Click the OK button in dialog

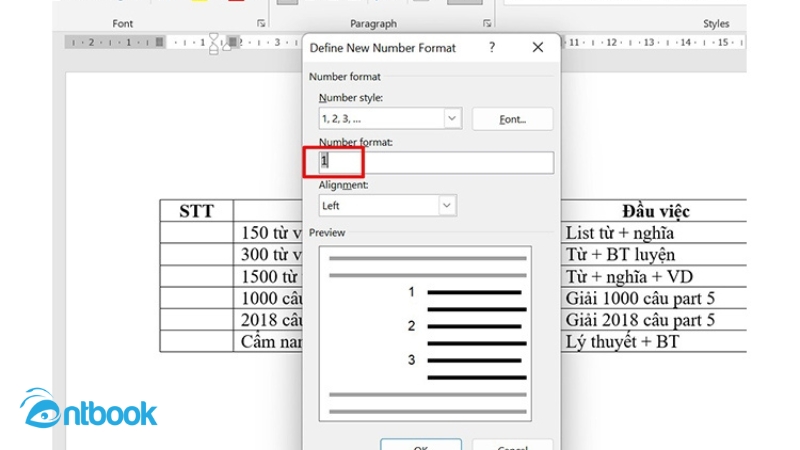[x=421, y=444]
